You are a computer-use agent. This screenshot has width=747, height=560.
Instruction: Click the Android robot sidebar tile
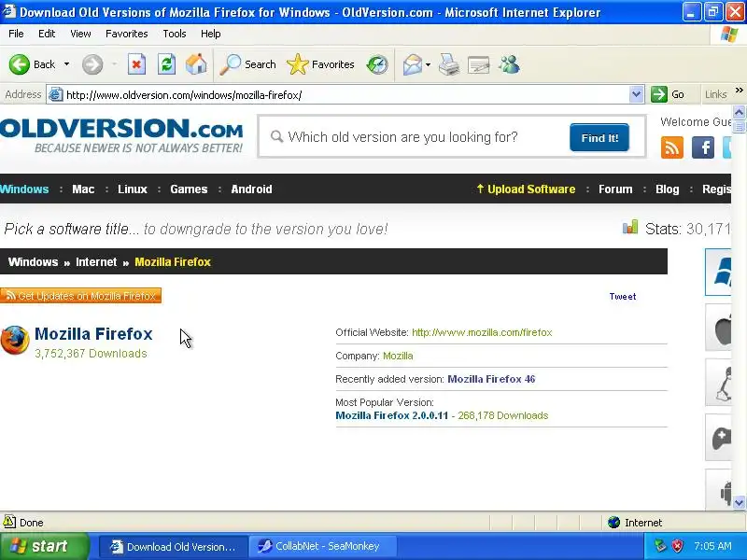tap(718, 491)
